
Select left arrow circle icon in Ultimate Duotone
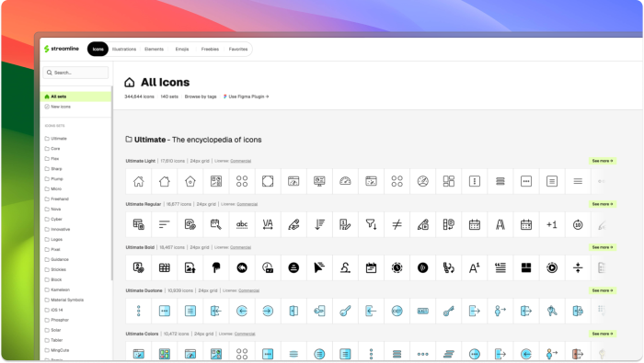pos(242,311)
